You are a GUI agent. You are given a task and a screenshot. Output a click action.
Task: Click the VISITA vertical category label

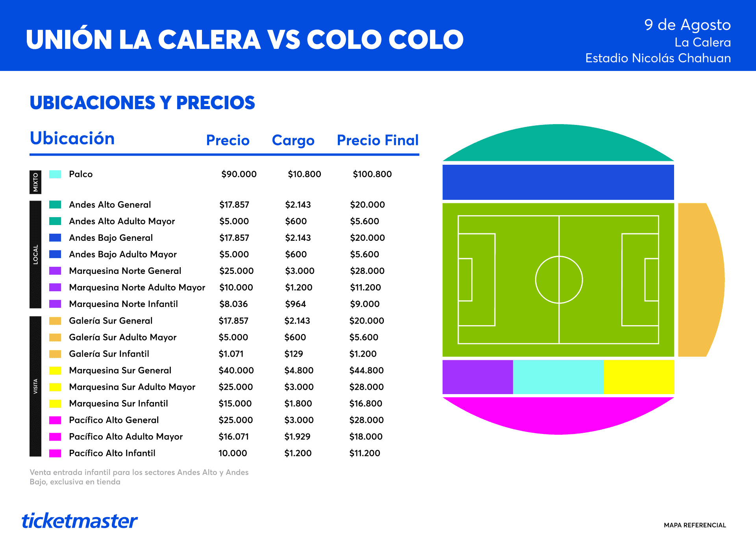35,386
